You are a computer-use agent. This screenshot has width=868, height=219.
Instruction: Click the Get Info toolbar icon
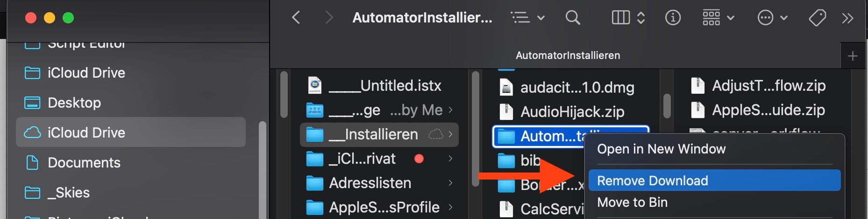(672, 18)
